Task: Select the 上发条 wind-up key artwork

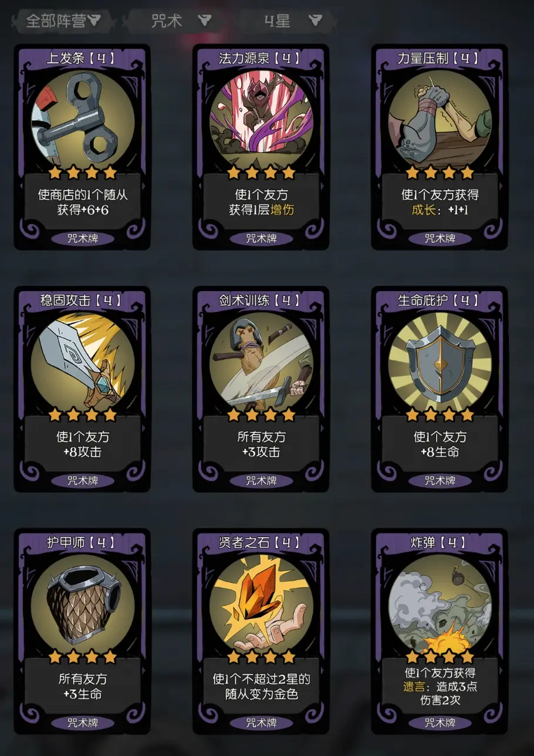Action: pyautogui.click(x=82, y=120)
